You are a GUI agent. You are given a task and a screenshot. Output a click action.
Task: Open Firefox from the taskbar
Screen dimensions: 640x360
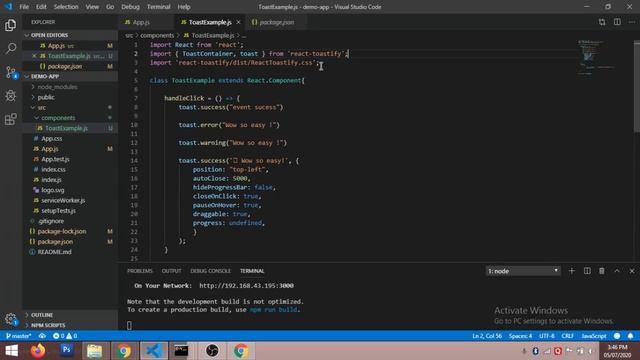click(x=38, y=351)
